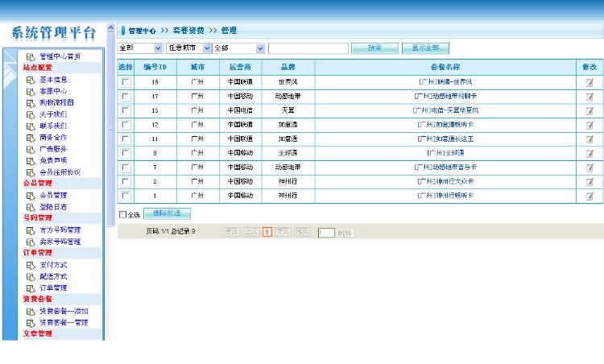Click the 首页 first-page button
This screenshot has height=364, width=604.
(x=232, y=231)
